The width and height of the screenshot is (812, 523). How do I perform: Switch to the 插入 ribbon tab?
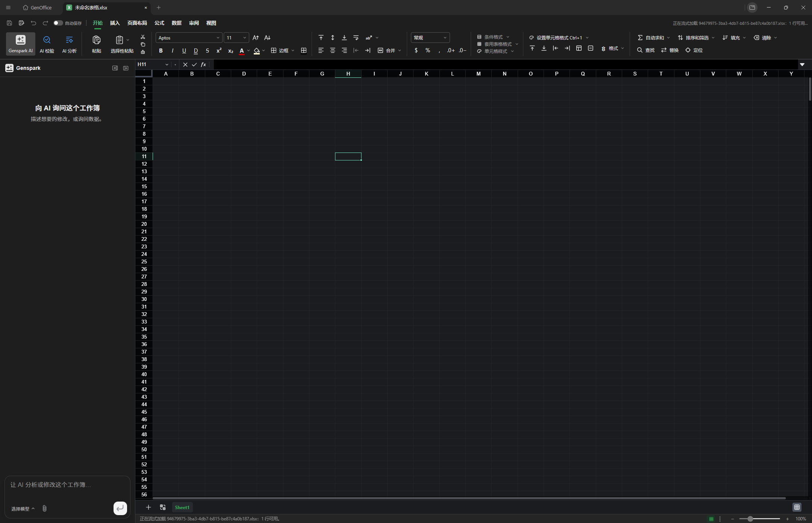(x=115, y=23)
